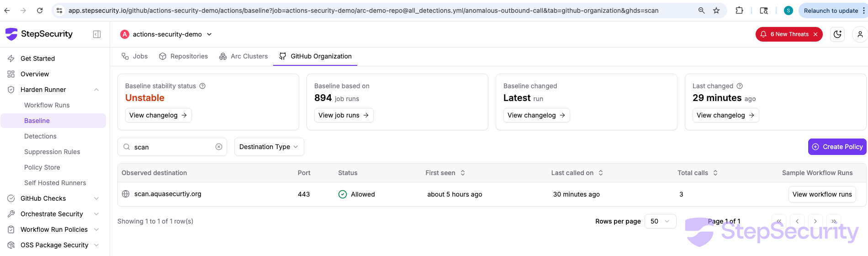Click the globe icon of scan.aquasecurtiy.org

(x=126, y=194)
